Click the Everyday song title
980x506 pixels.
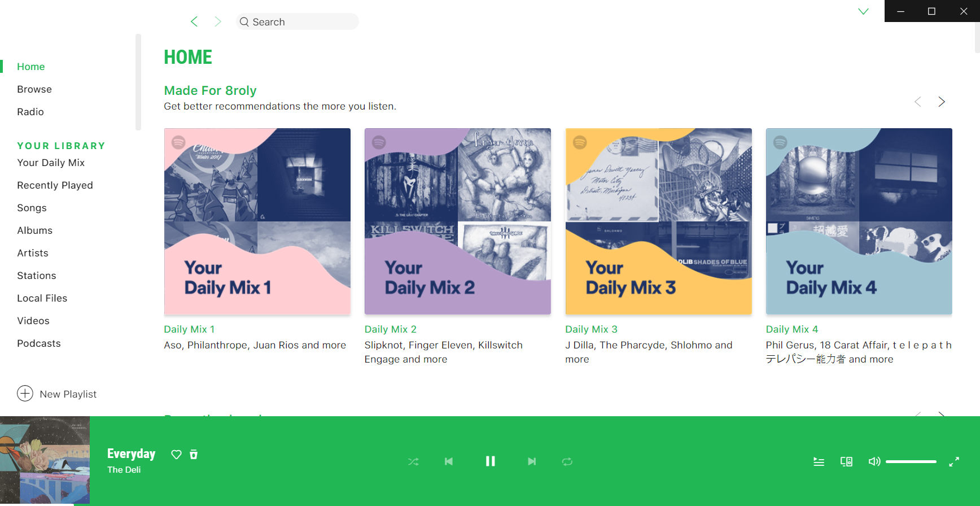[132, 453]
